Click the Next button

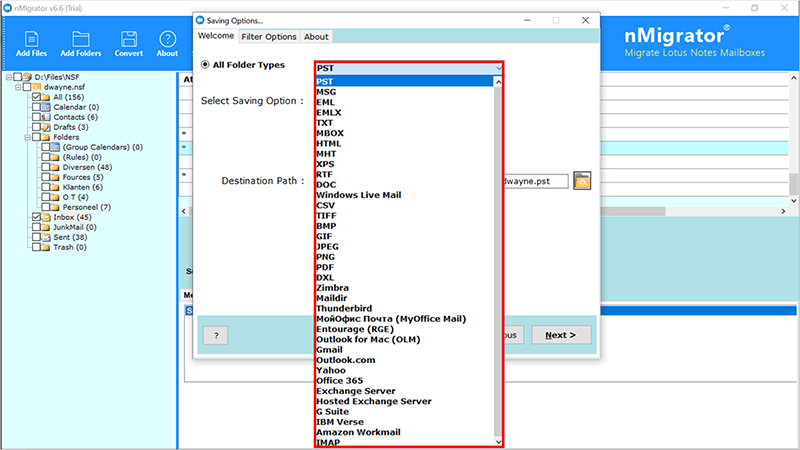(560, 335)
